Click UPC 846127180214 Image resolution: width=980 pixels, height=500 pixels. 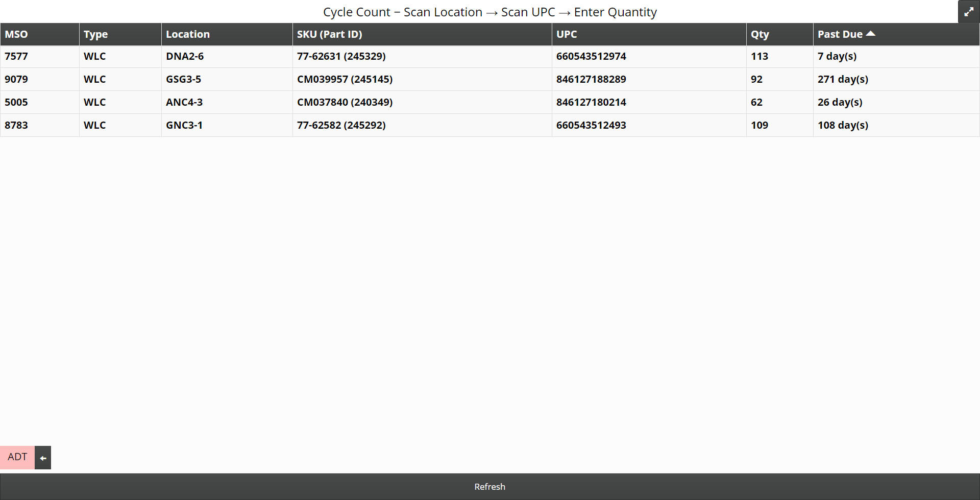click(649, 102)
